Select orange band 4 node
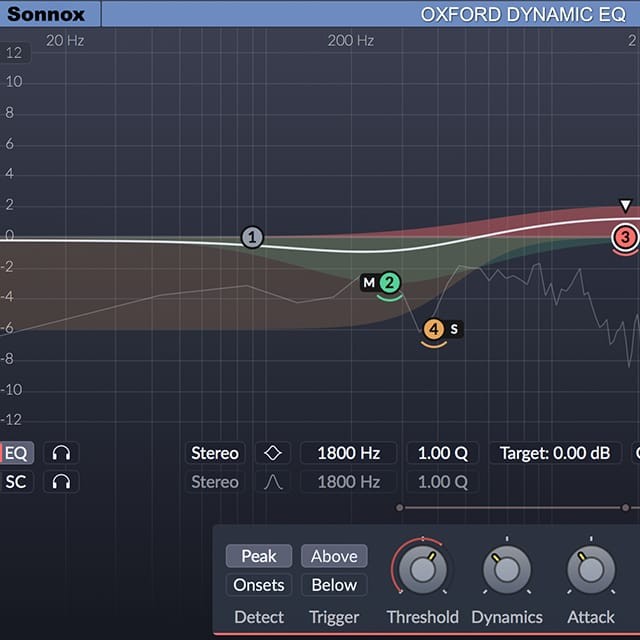 point(434,329)
